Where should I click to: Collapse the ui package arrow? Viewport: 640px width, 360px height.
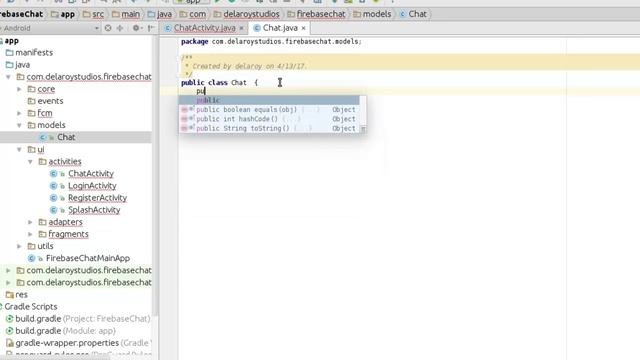click(19, 149)
